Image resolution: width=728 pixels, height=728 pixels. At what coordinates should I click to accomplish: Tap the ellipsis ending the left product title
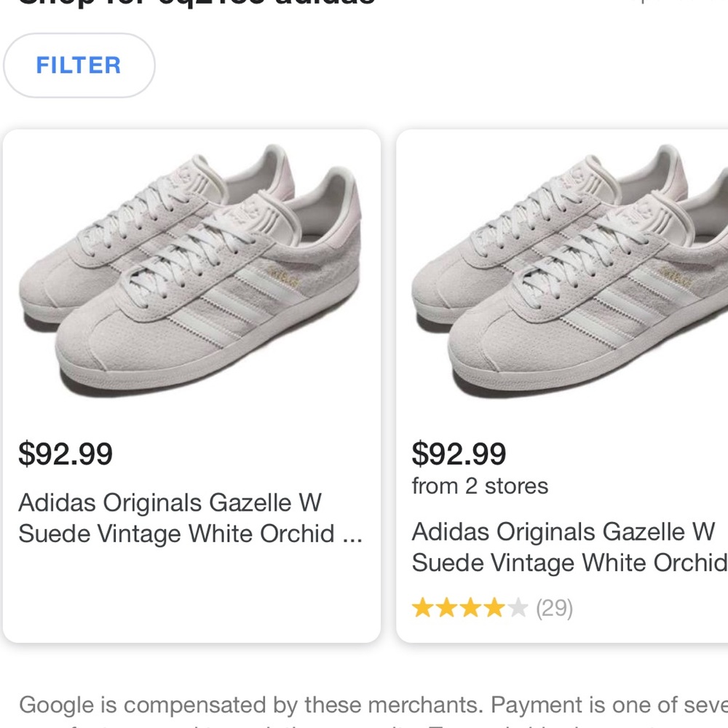pos(352,535)
